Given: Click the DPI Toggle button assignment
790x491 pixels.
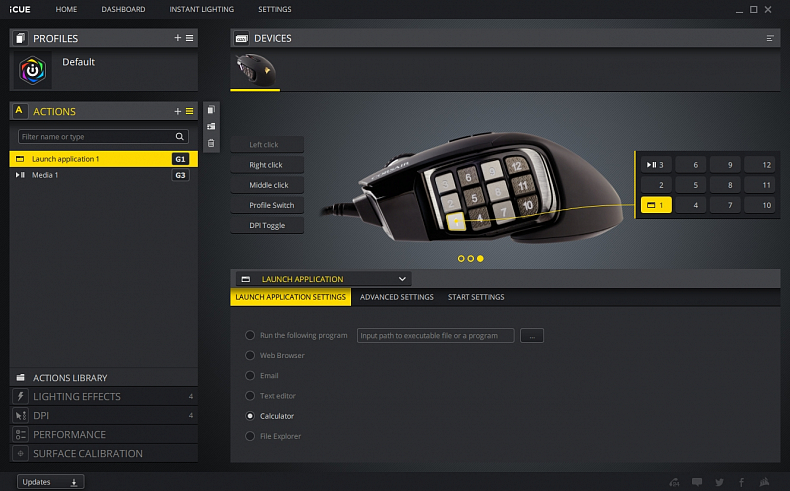Looking at the screenshot, I should [x=267, y=225].
